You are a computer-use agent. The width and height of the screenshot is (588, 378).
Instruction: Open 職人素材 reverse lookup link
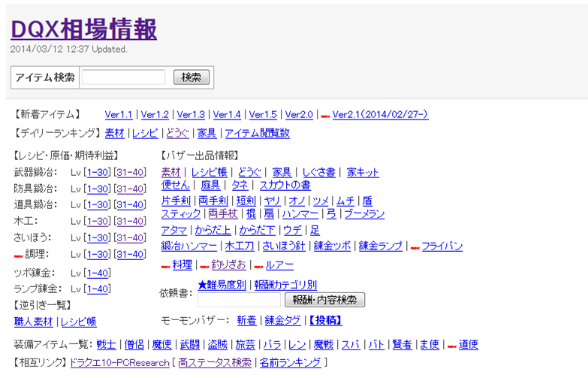(x=33, y=322)
